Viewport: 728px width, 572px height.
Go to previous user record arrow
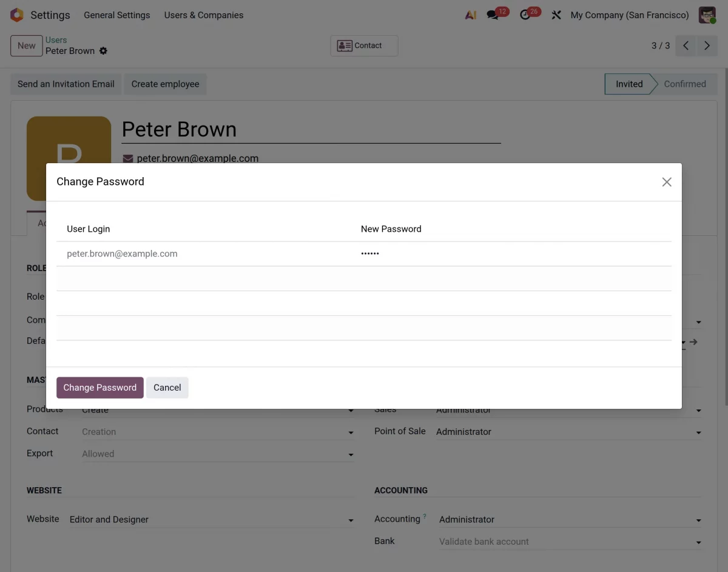point(686,45)
